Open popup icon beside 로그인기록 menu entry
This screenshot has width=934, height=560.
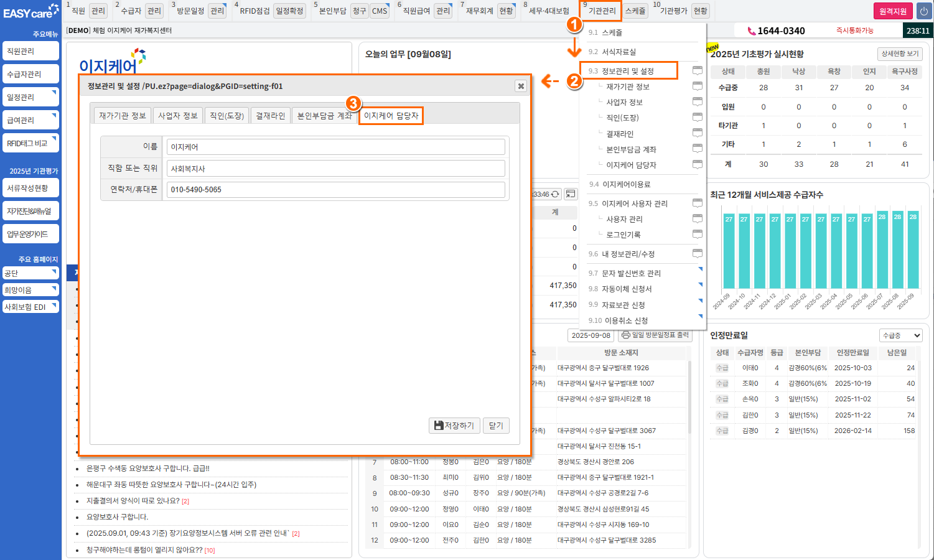pos(698,234)
